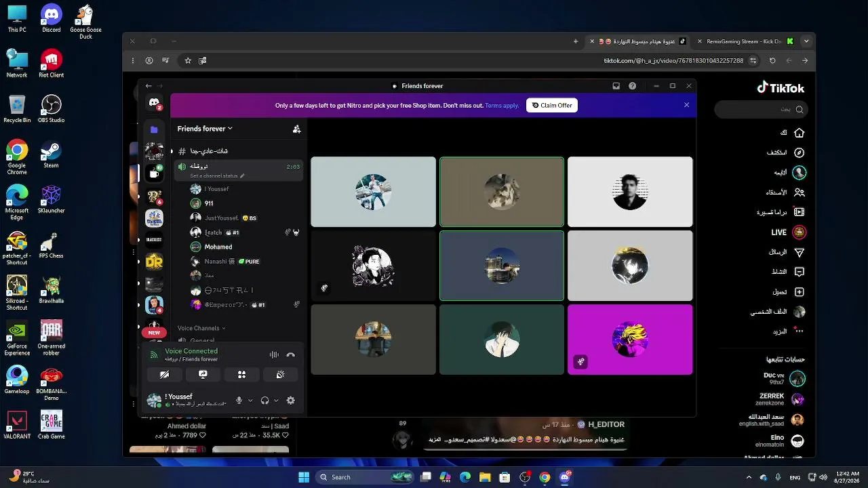
Task: Turn on camera in Discord voice panel
Action: coord(164,374)
